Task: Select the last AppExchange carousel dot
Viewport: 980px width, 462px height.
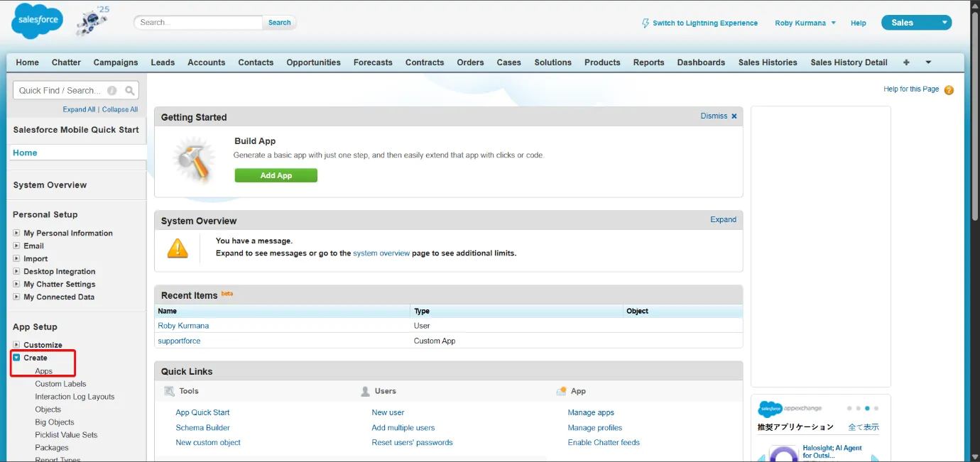Action: point(876,409)
